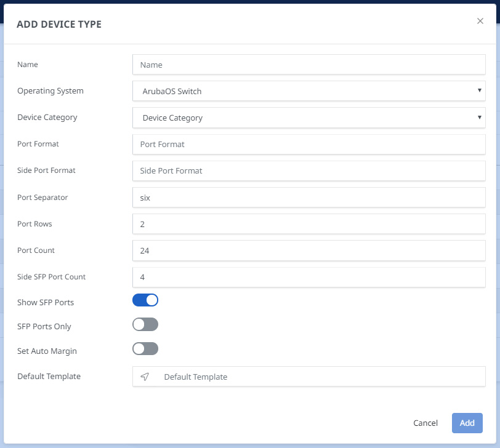500x448 pixels.
Task: Turn on Set Auto Margin toggle
Action: 145,349
